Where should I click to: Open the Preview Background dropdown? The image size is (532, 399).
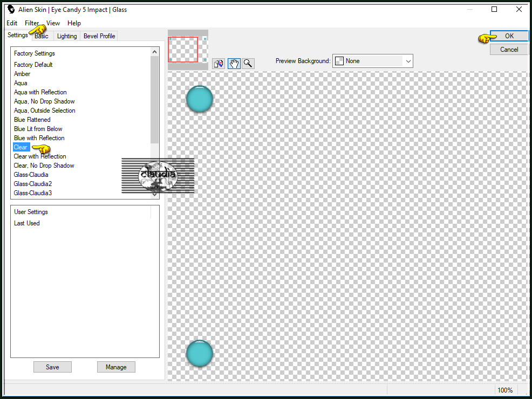pyautogui.click(x=372, y=61)
